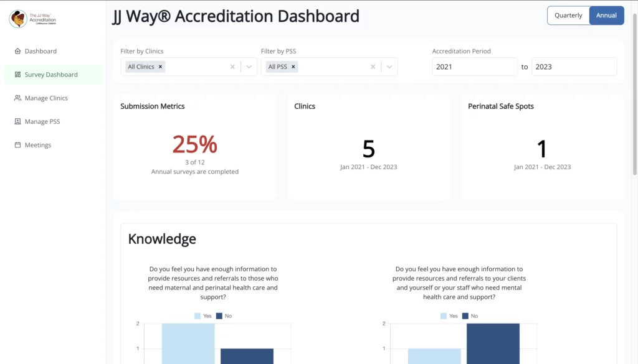Viewport: 638px width, 364px height.
Task: Click the Meetings calendar icon
Action: tap(17, 145)
